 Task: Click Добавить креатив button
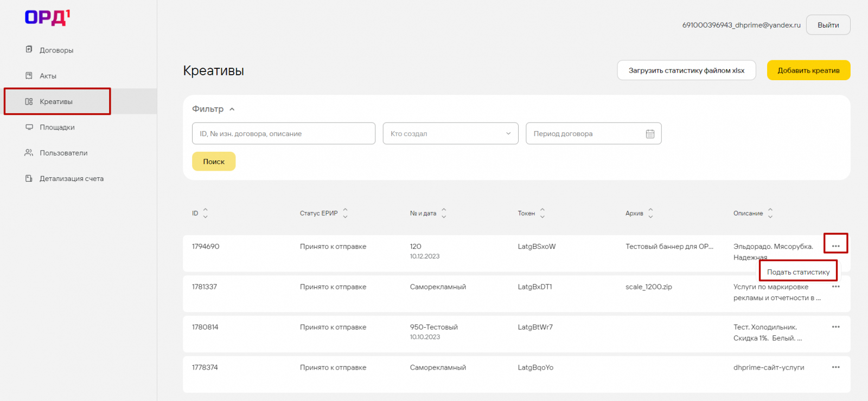point(808,70)
